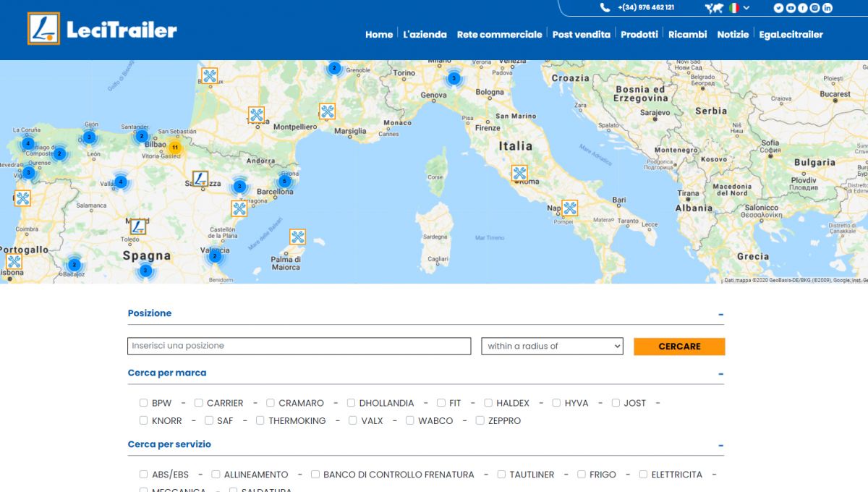Check the DHOLLANDIA brand checkbox
The height and width of the screenshot is (492, 868).
(352, 403)
